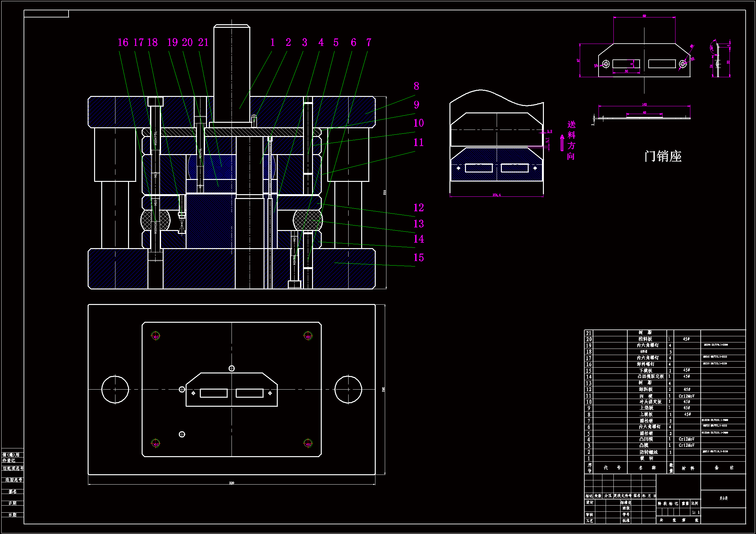The image size is (756, 534).
Task: Select callout number 1 near the shank
Action: [x=272, y=42]
